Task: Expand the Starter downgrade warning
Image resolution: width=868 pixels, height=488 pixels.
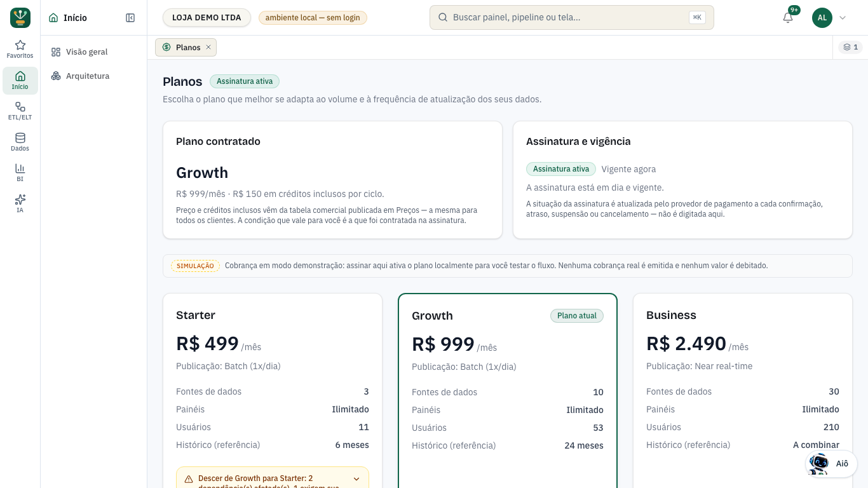Action: [356, 479]
